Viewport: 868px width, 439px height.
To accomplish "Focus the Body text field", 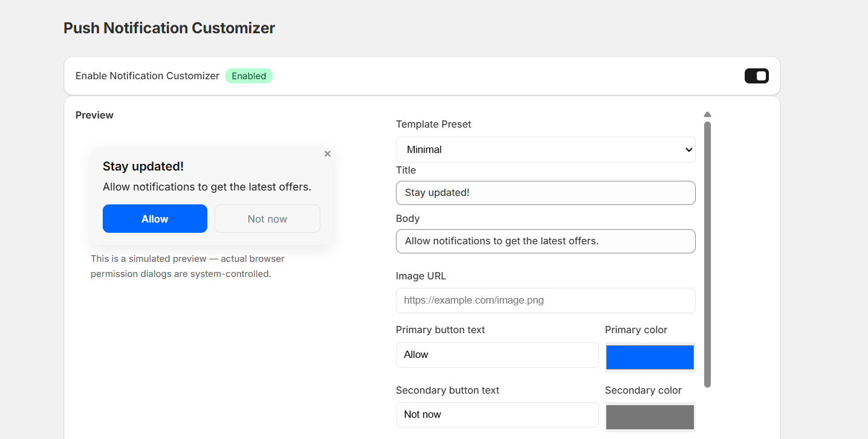I will (x=545, y=241).
